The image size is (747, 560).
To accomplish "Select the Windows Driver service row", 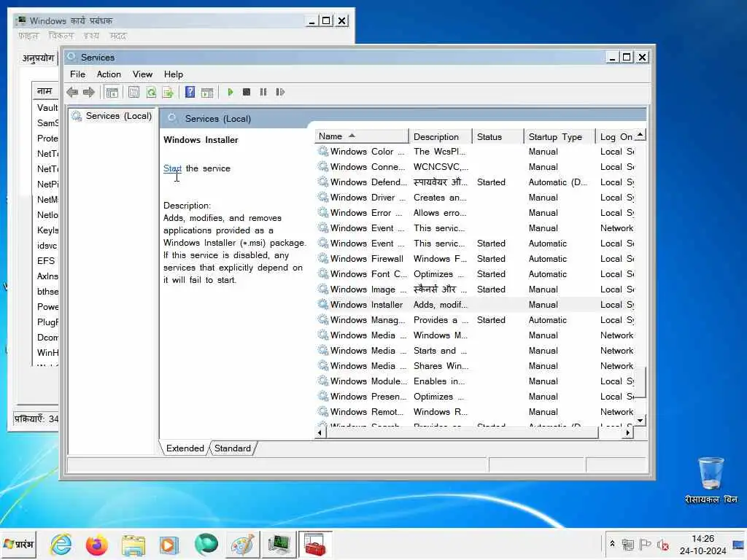I will pyautogui.click(x=475, y=198).
